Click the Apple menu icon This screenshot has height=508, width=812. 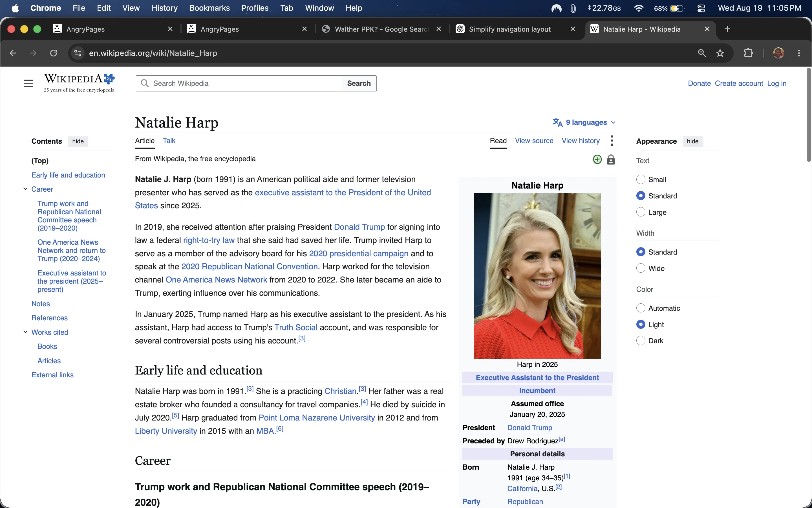(15, 8)
